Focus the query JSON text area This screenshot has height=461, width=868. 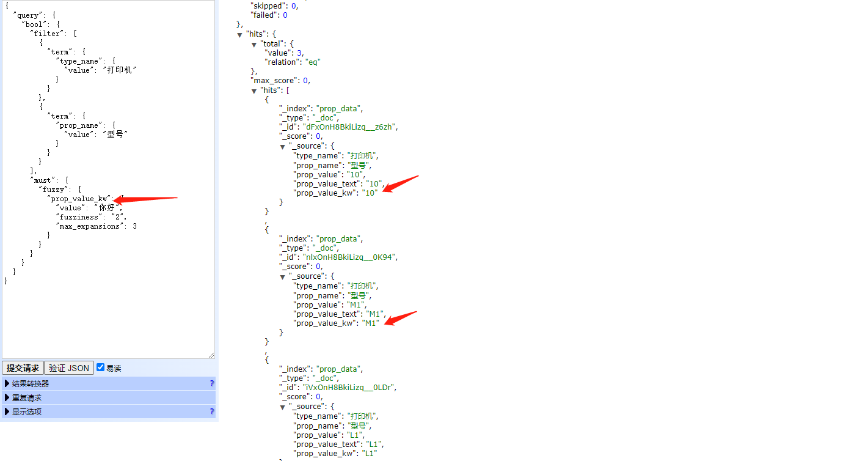point(108,179)
